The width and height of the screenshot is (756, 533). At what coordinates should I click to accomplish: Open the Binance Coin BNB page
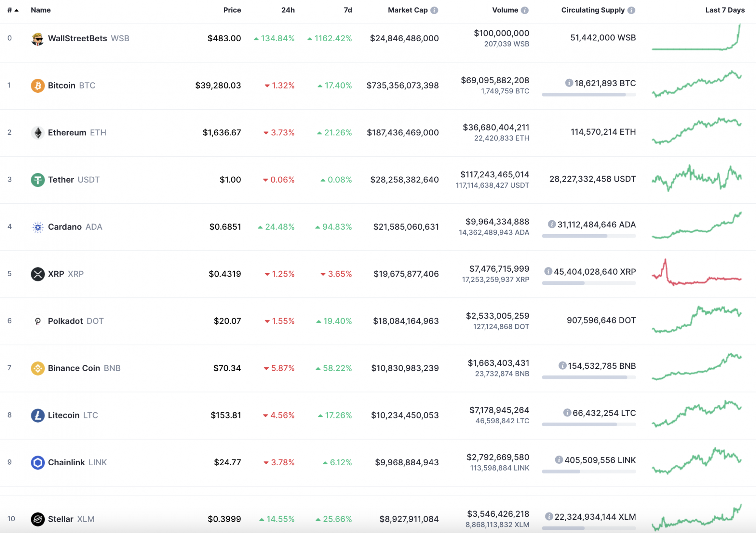point(84,368)
